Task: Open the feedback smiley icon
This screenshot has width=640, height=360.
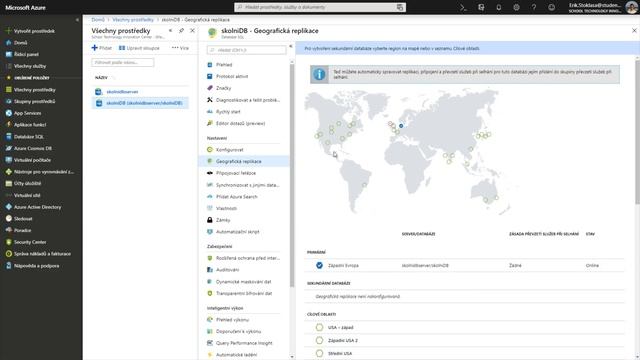Action: pos(551,7)
